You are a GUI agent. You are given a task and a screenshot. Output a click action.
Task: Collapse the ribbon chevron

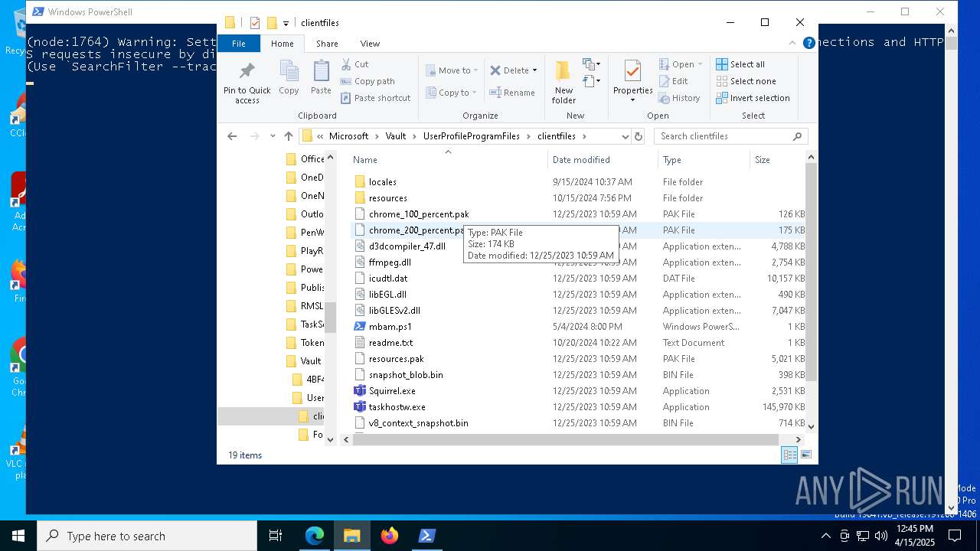(x=793, y=43)
